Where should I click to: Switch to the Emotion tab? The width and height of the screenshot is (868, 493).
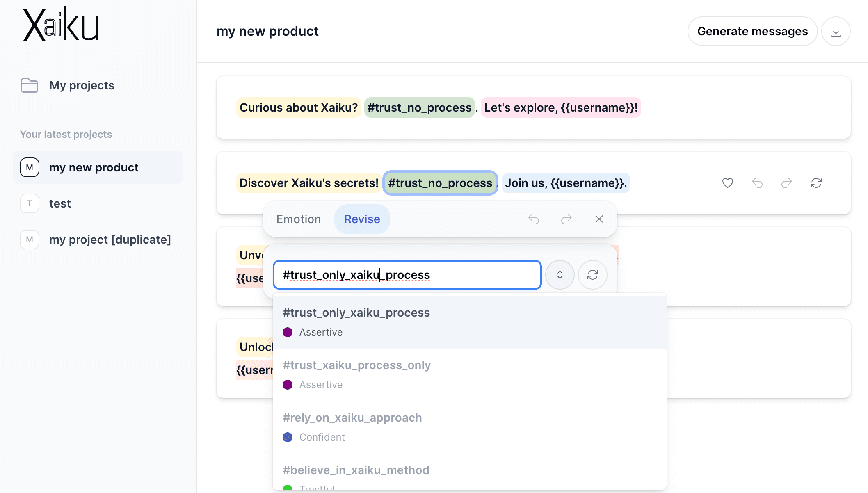click(x=298, y=219)
